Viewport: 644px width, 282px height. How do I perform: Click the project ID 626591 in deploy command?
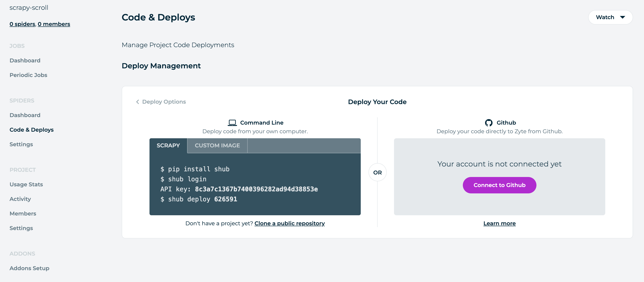[226, 199]
